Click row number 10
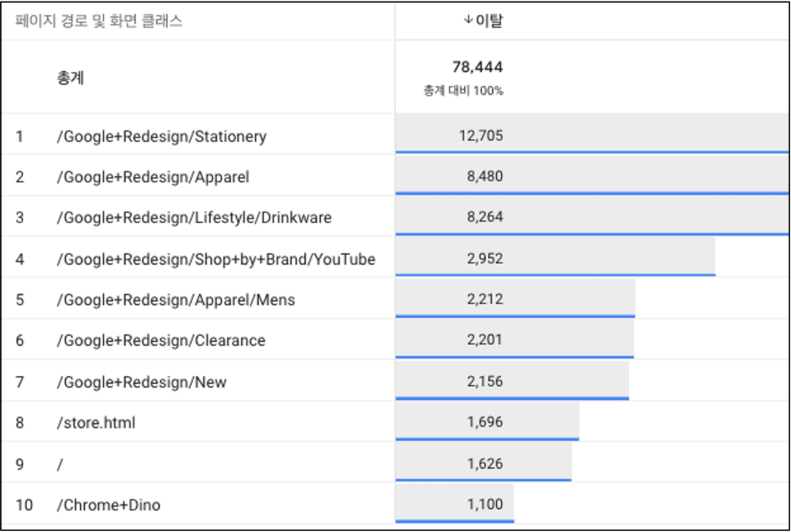Screen dimensions: 791x532 (x=24, y=505)
